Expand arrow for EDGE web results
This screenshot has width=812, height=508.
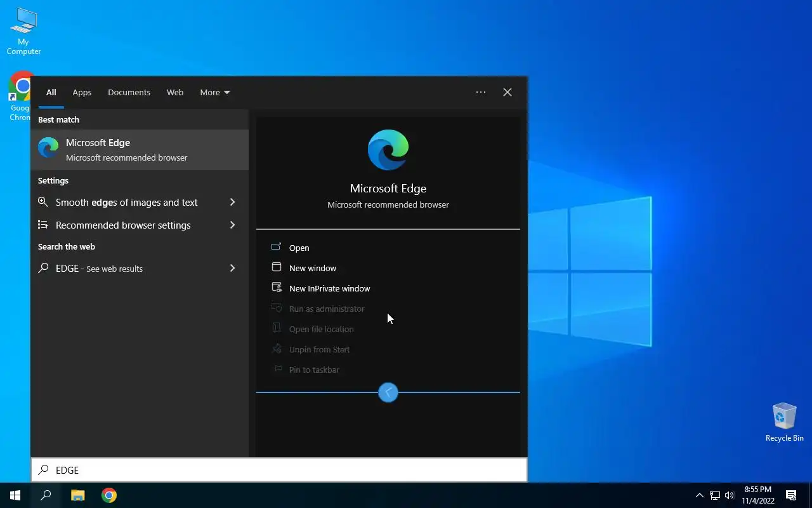[x=232, y=268]
